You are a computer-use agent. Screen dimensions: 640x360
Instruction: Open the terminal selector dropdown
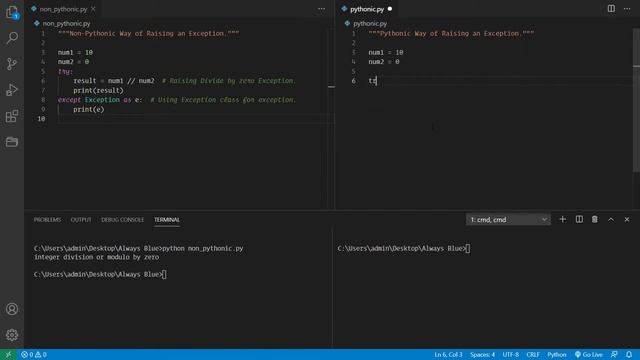pyautogui.click(x=508, y=220)
